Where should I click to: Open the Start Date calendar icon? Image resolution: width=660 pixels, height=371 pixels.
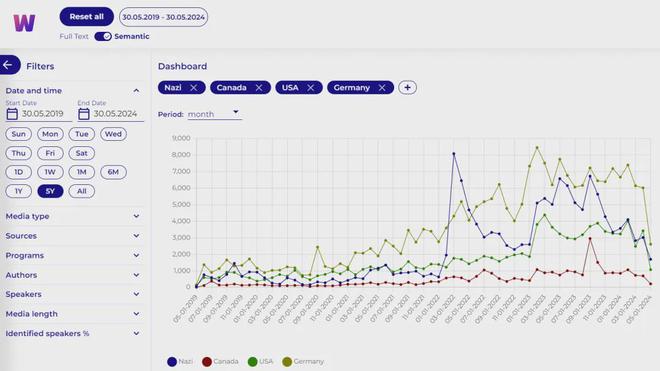(12, 114)
